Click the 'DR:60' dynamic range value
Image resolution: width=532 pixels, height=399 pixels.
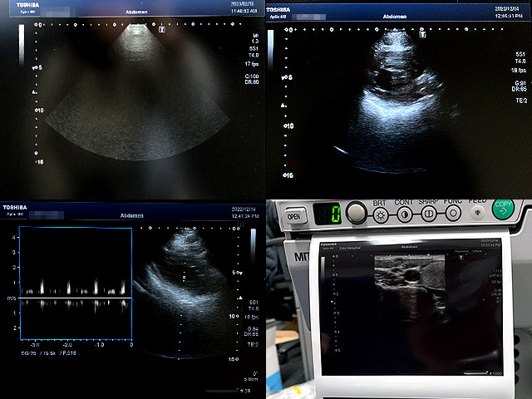click(252, 82)
